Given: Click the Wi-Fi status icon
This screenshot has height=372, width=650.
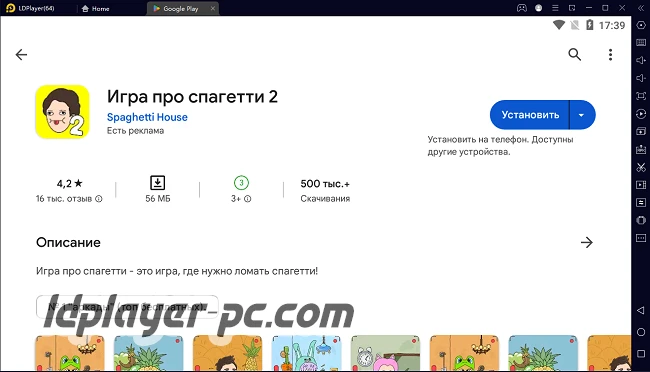Looking at the screenshot, I should (x=559, y=25).
